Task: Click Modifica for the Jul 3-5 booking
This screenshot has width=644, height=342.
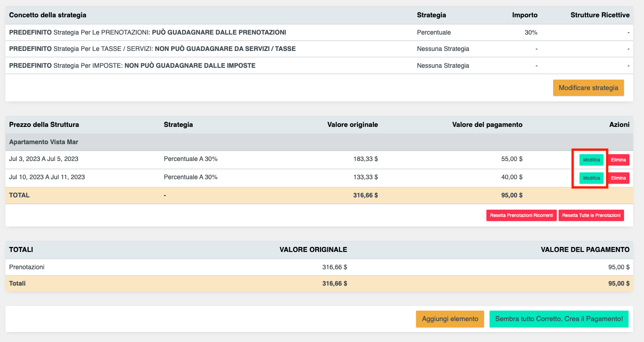Action: click(591, 160)
